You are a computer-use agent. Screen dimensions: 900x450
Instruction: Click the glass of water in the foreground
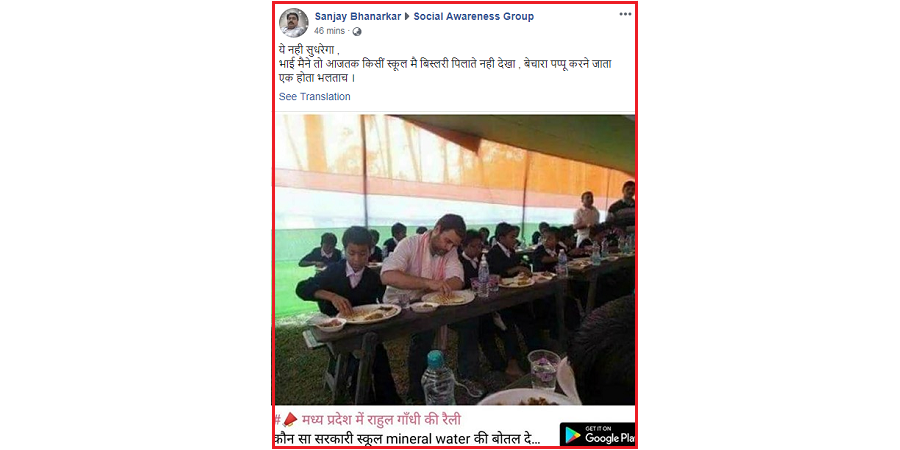543,370
